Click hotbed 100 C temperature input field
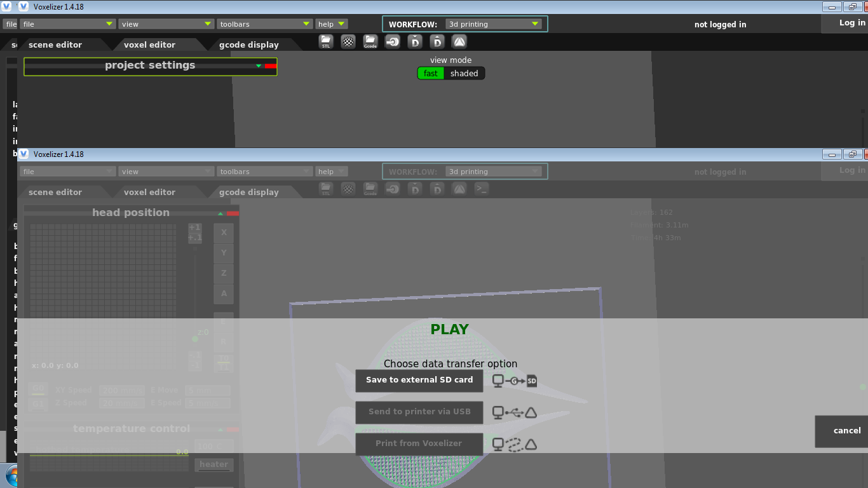868x488 pixels. click(x=214, y=447)
